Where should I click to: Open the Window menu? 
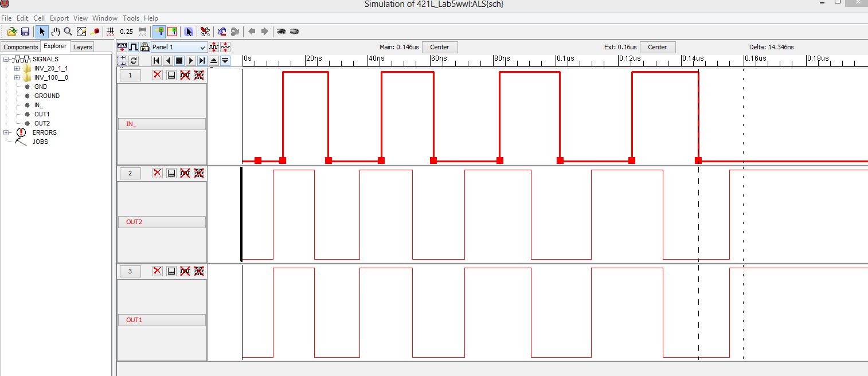coord(105,18)
